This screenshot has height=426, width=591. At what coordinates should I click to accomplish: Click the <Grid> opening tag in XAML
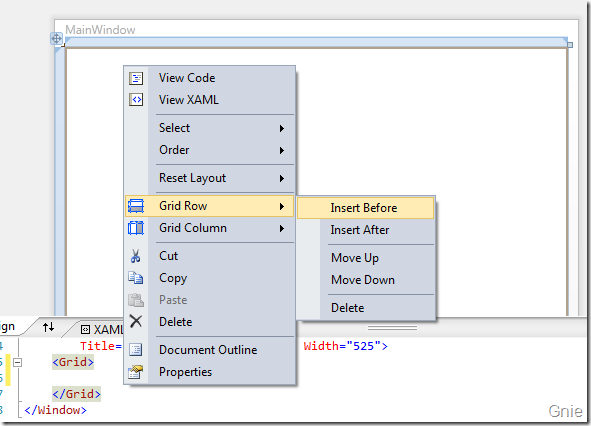point(73,362)
